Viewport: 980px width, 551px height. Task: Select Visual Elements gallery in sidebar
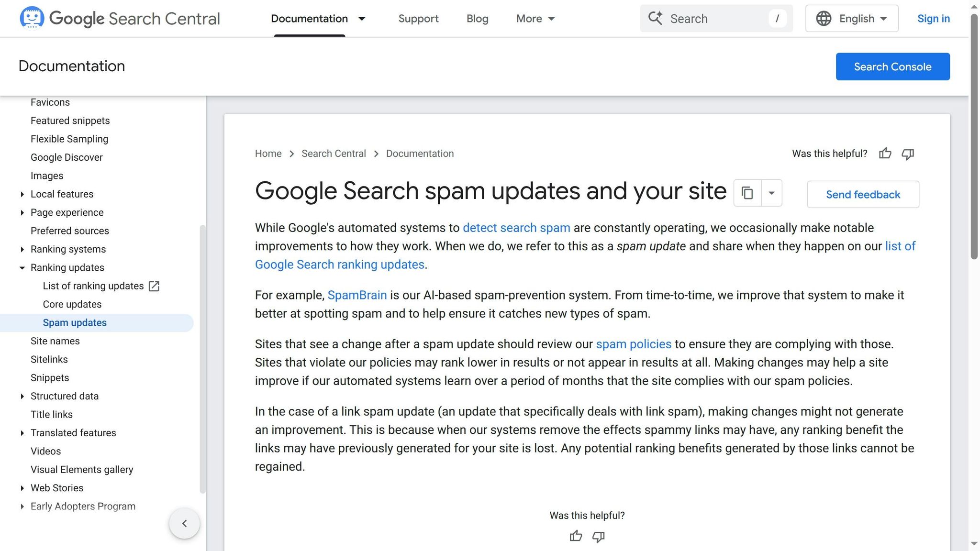pos(82,470)
